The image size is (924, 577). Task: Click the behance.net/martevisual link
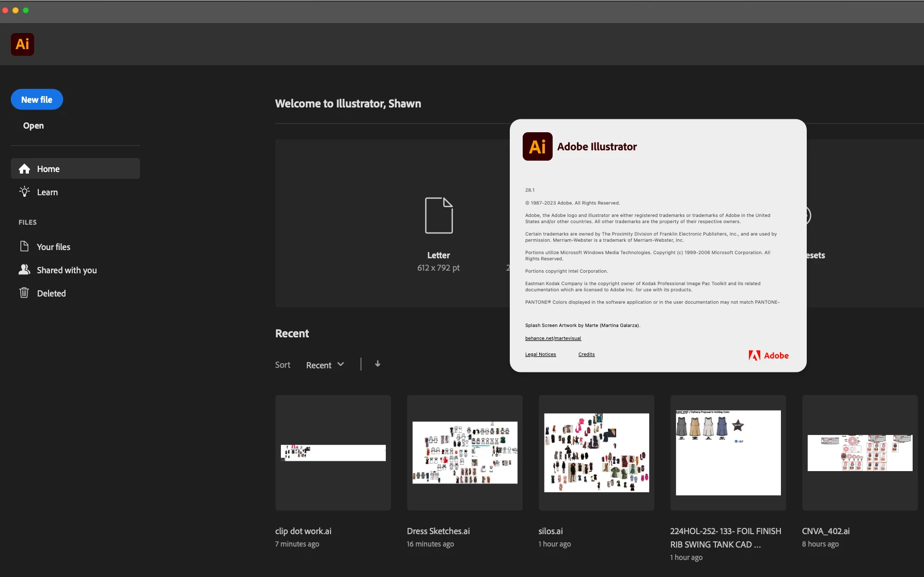tap(553, 338)
